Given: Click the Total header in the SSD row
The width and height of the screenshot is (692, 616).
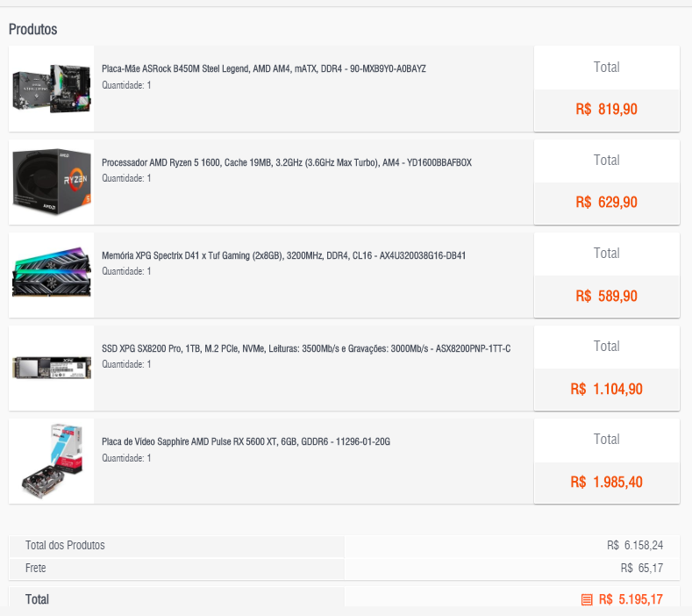Looking at the screenshot, I should (x=606, y=347).
